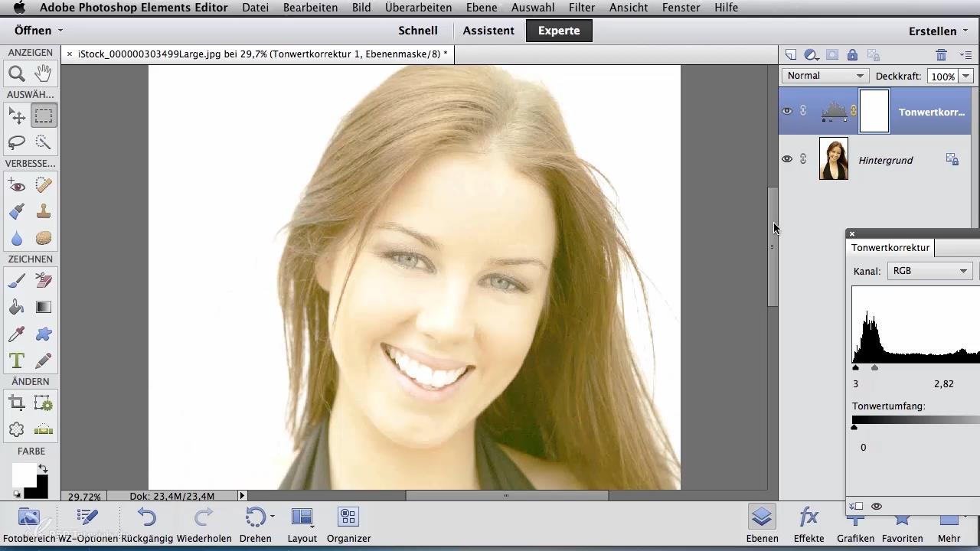Open the Ebene menu
This screenshot has width=980, height=551.
[481, 8]
